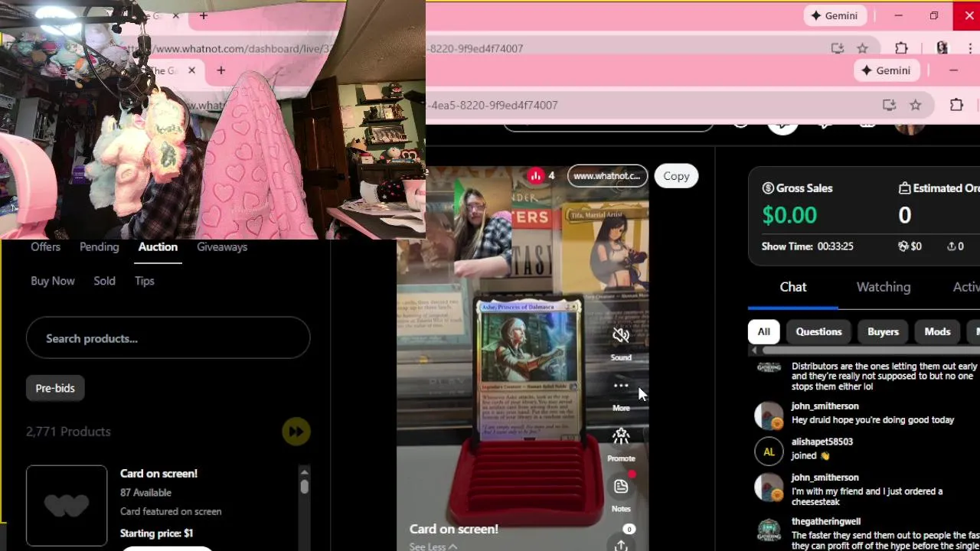Open john_smitherson's avatar on the druid message
Viewport: 980px width, 551px height.
pos(769,415)
